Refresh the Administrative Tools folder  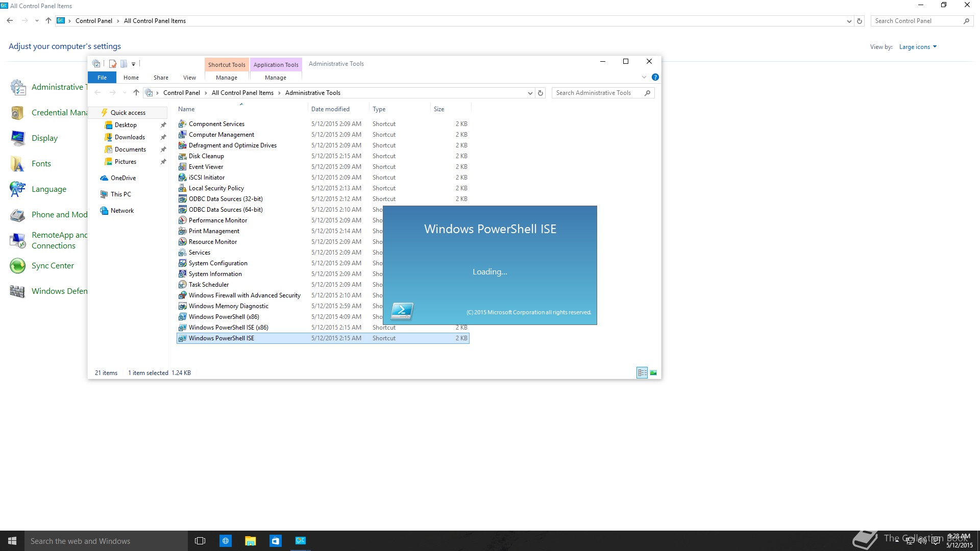[541, 93]
